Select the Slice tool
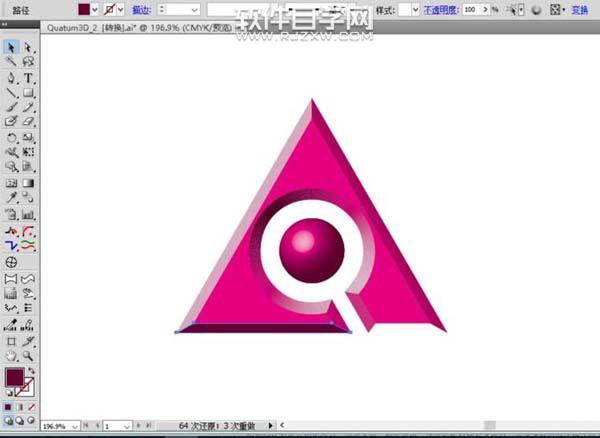Screen dimensions: 600x438 click(x=28, y=341)
